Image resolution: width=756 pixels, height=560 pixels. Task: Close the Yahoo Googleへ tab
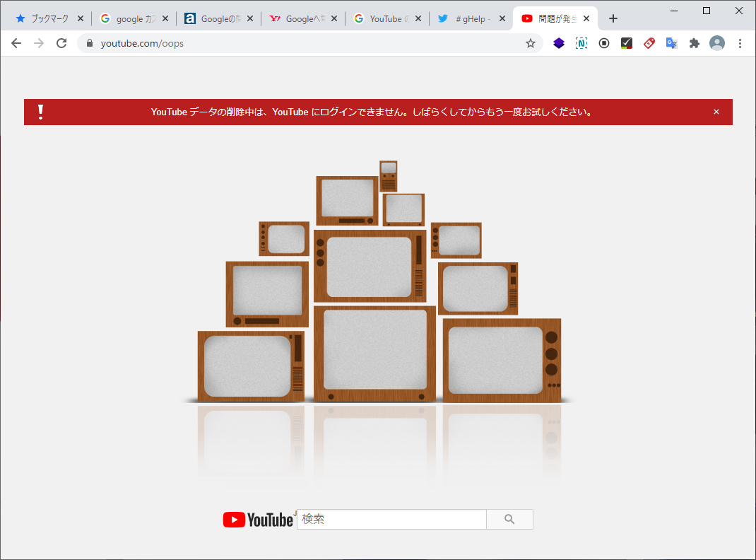pyautogui.click(x=334, y=19)
